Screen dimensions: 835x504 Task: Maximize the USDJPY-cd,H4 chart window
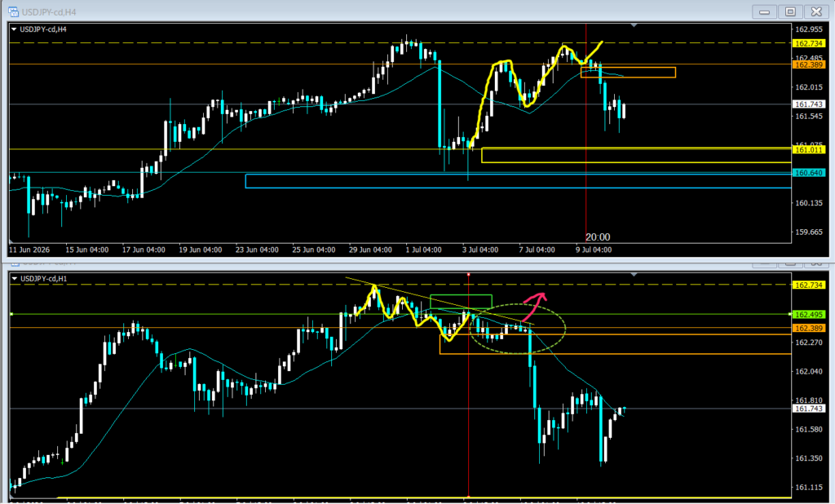(790, 11)
